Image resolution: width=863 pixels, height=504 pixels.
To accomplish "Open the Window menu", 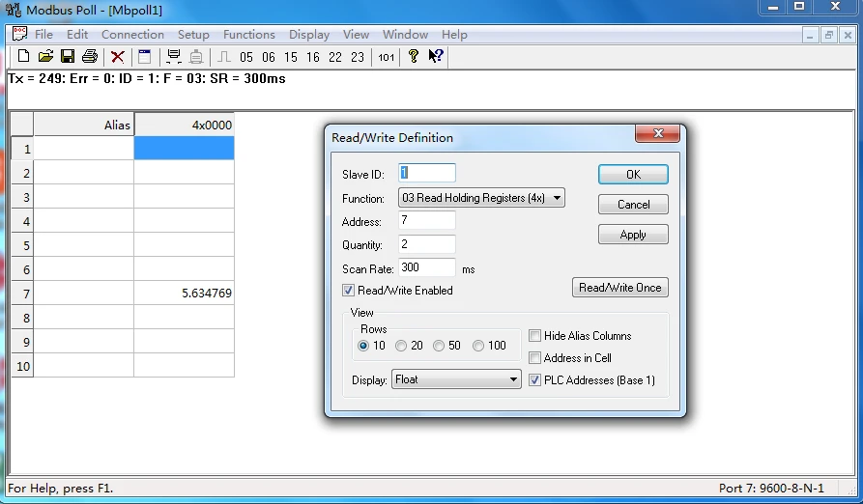I will 405,34.
